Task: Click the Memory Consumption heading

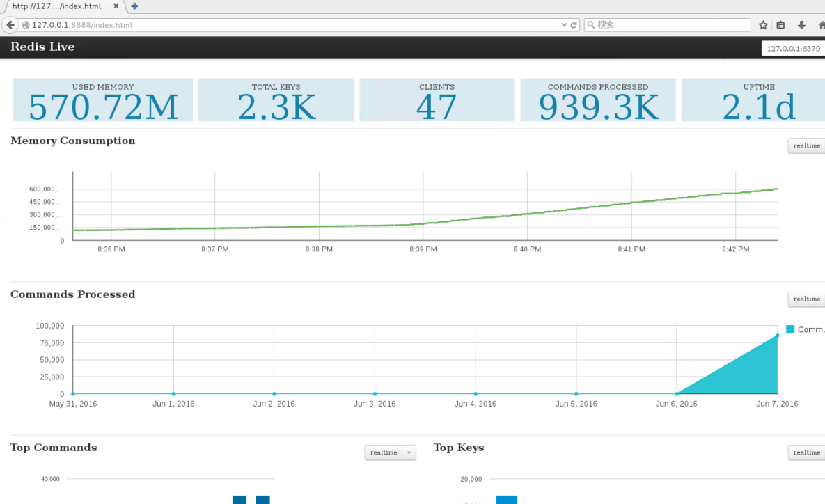Action: pyautogui.click(x=72, y=141)
